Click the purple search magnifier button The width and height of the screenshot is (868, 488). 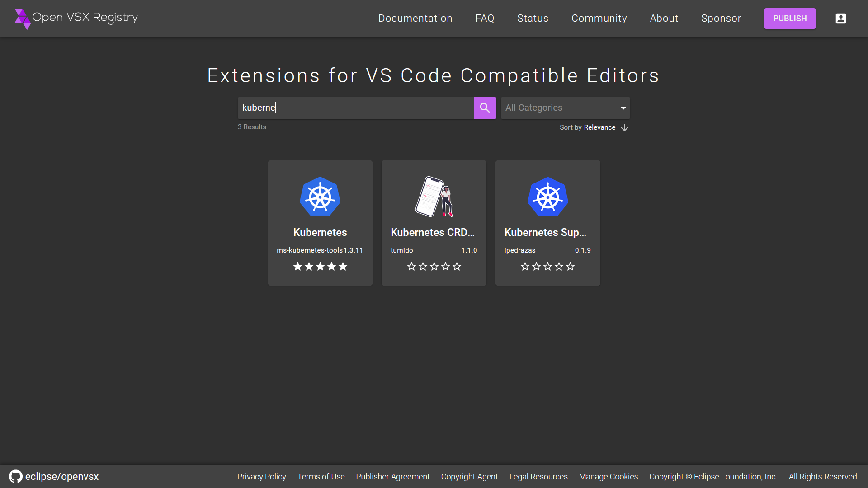[485, 108]
